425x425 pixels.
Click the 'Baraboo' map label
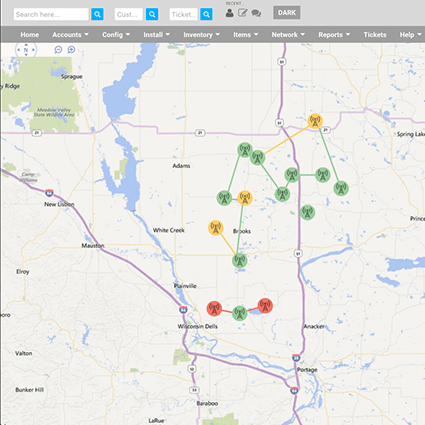click(x=207, y=403)
